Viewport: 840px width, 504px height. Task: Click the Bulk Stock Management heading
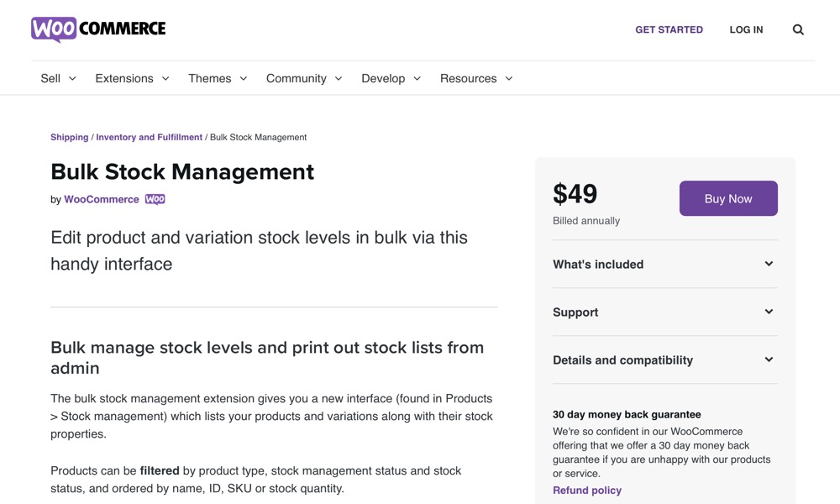(182, 172)
